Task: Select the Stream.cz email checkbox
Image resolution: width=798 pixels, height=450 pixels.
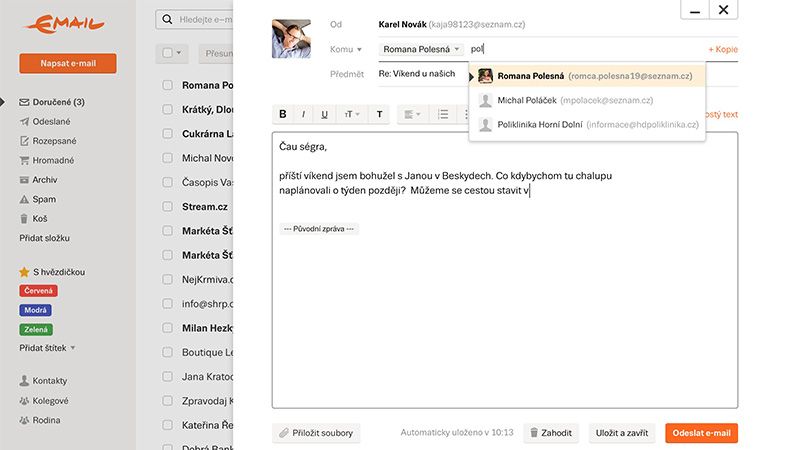Action: pyautogui.click(x=168, y=206)
